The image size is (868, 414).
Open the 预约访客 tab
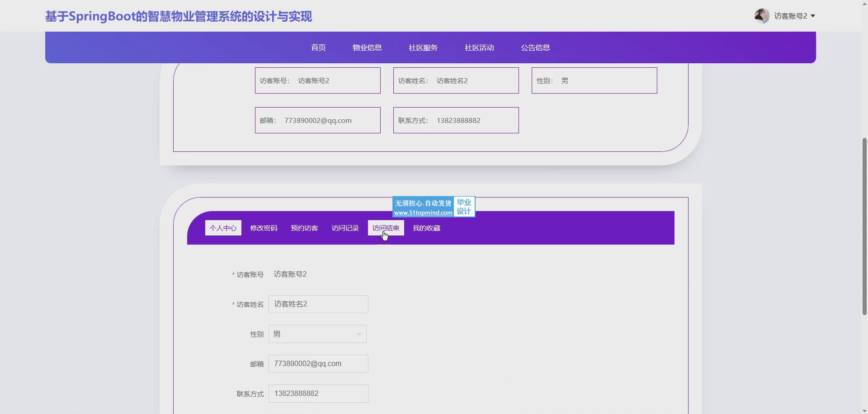point(304,228)
